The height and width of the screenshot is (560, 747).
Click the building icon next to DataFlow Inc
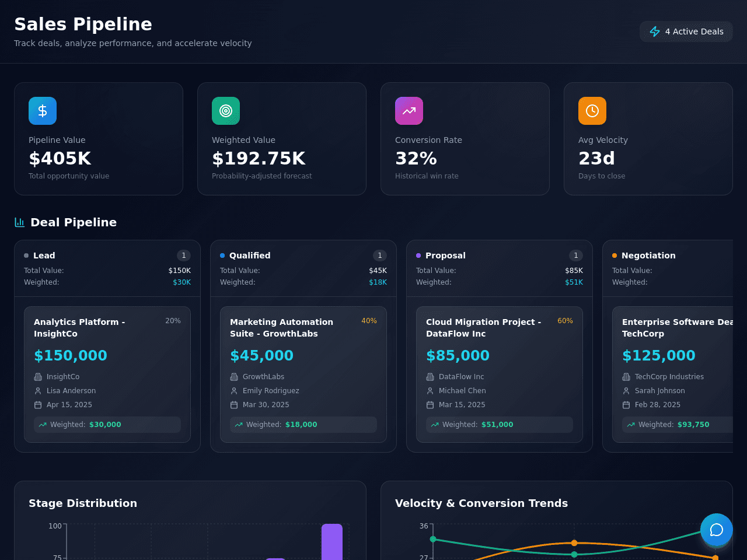coord(430,377)
